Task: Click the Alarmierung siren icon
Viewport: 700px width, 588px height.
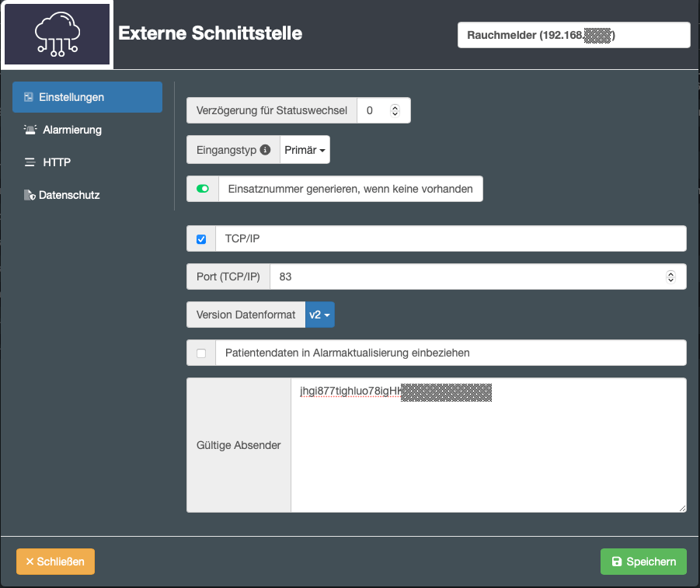Action: click(30, 130)
